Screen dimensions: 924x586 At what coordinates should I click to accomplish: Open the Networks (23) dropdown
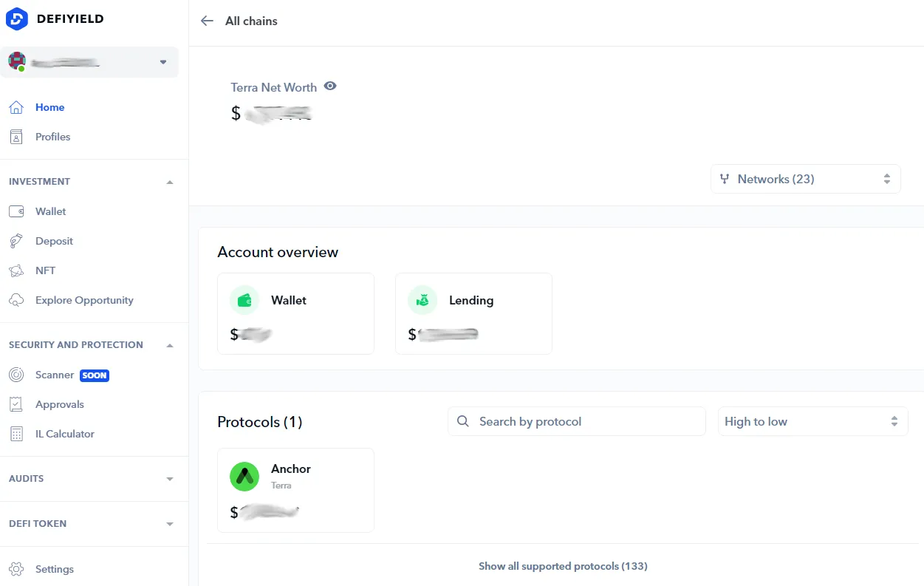806,179
